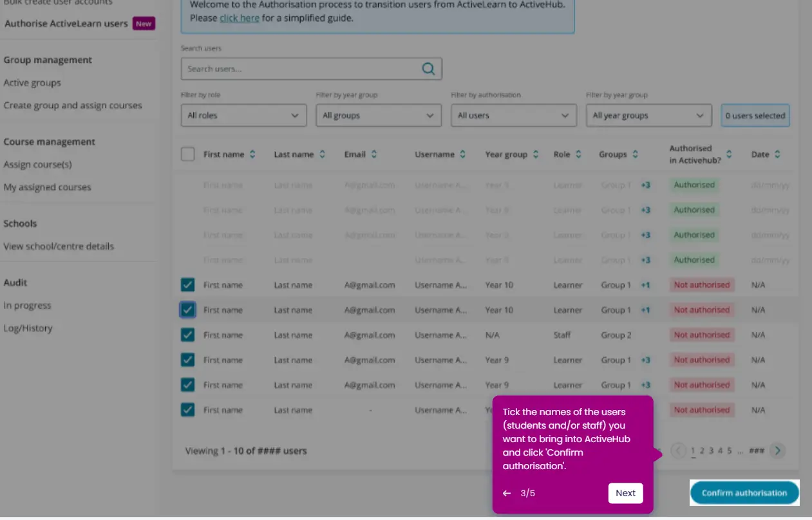Sort by Year group column arrows
The height and width of the screenshot is (520, 812).
pyautogui.click(x=536, y=154)
